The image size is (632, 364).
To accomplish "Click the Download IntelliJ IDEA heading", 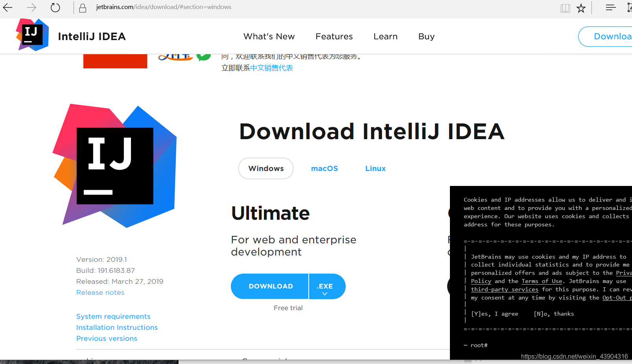I will (372, 131).
